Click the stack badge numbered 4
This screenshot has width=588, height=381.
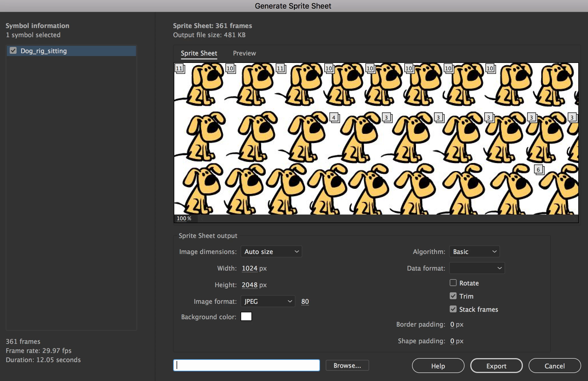(x=334, y=117)
